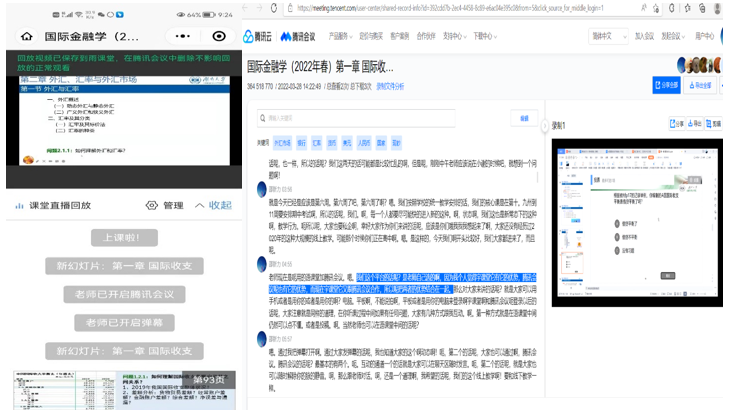Viewport: 732px width, 416px height.
Task: Select the 外汇市场 keyword tag
Action: [284, 142]
